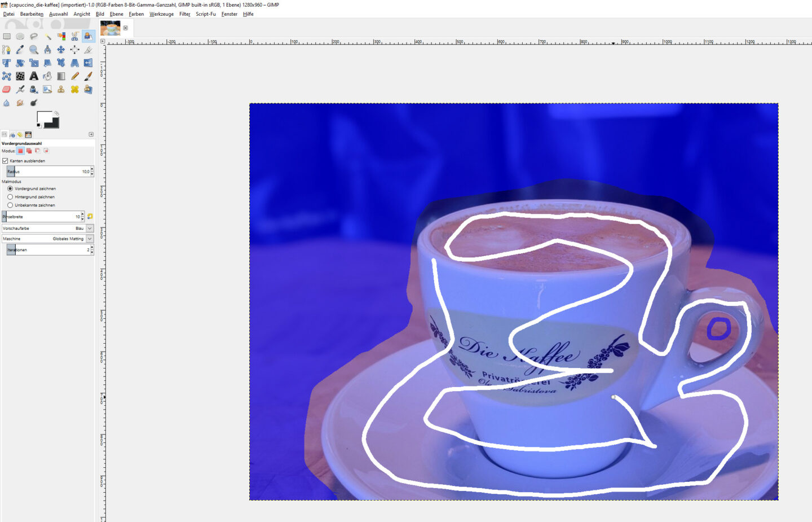Screen dimensions: 812x522
Task: Open the Bearbeiten menu
Action: point(32,14)
